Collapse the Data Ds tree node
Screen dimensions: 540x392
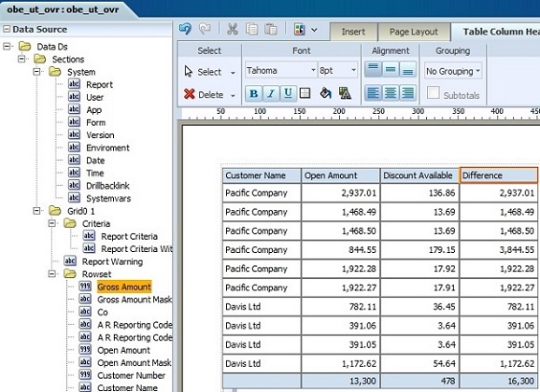point(7,46)
